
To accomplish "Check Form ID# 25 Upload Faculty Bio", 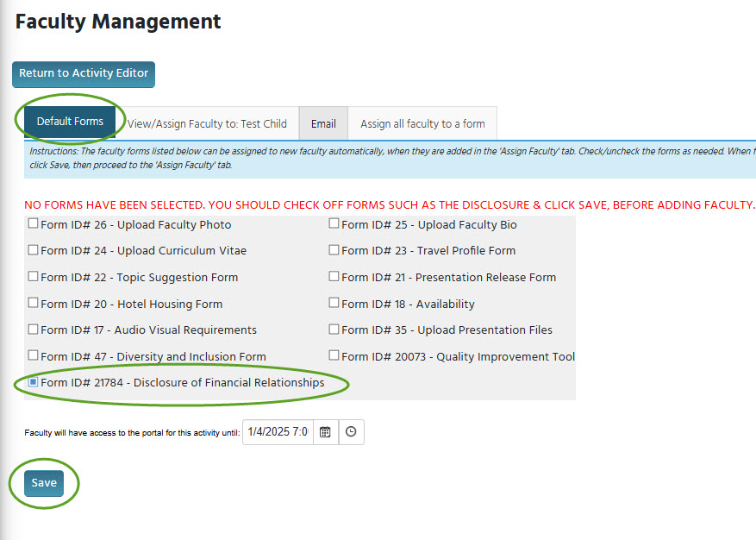I will [x=334, y=224].
